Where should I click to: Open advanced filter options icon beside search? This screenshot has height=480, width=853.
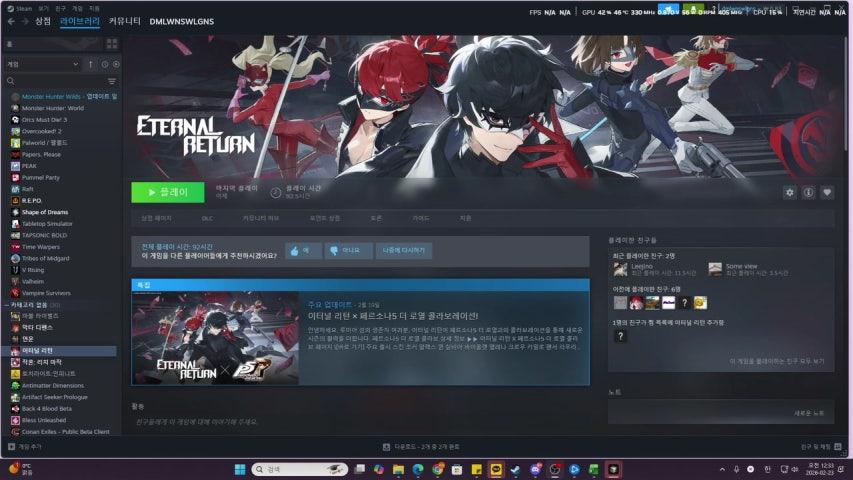click(112, 81)
